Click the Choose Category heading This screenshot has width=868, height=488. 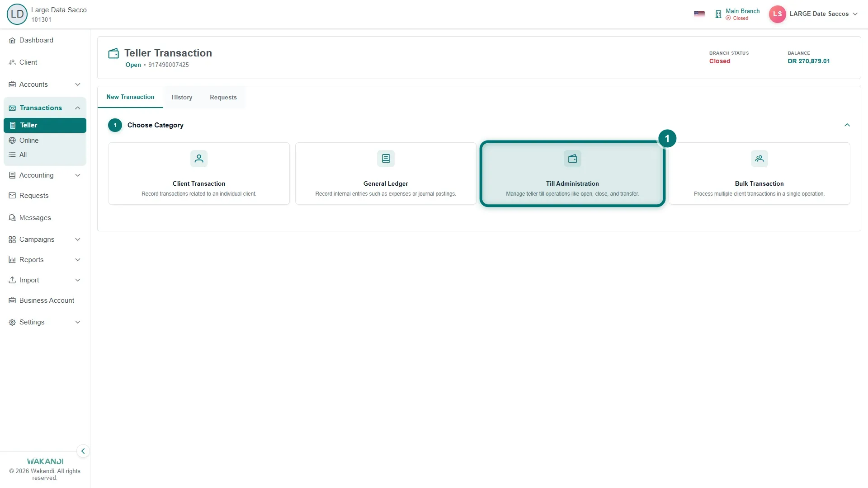click(156, 125)
